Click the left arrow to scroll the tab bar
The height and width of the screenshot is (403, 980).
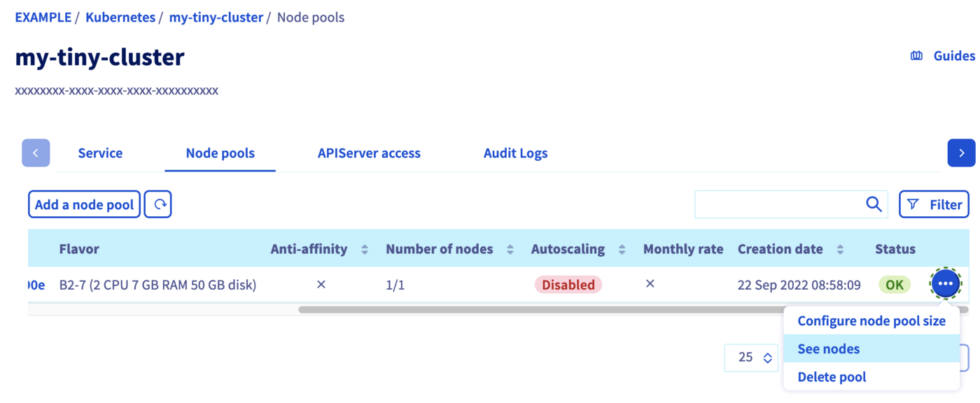click(x=36, y=153)
